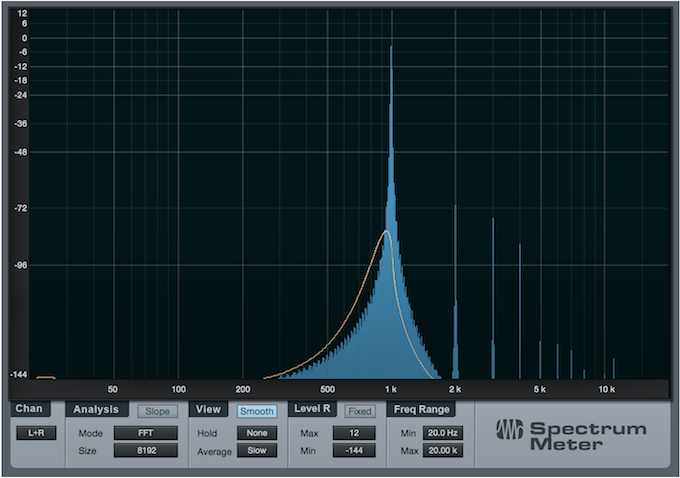Image resolution: width=680 pixels, height=478 pixels.
Task: Click the View section label
Action: point(208,409)
